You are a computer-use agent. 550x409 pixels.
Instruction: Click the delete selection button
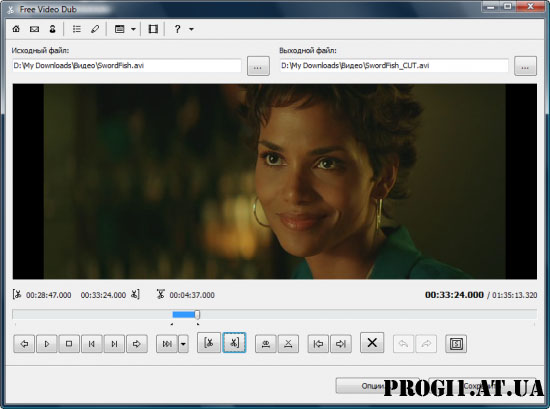(x=288, y=344)
